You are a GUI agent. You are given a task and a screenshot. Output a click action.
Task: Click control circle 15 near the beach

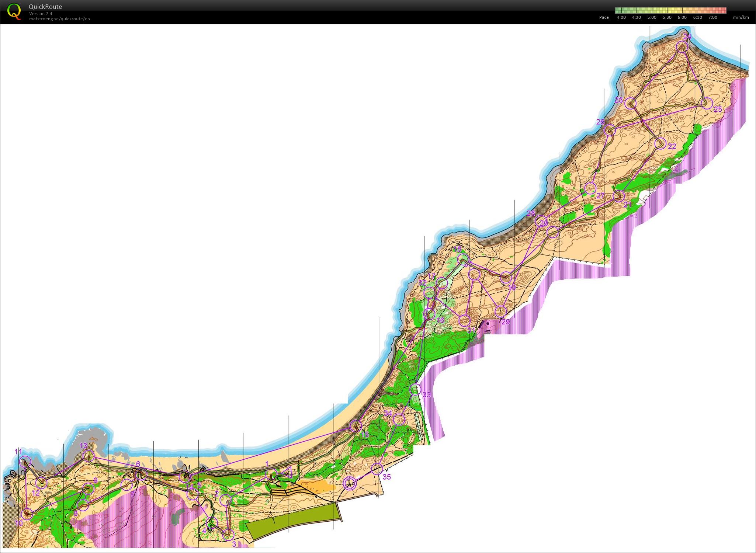(355, 426)
